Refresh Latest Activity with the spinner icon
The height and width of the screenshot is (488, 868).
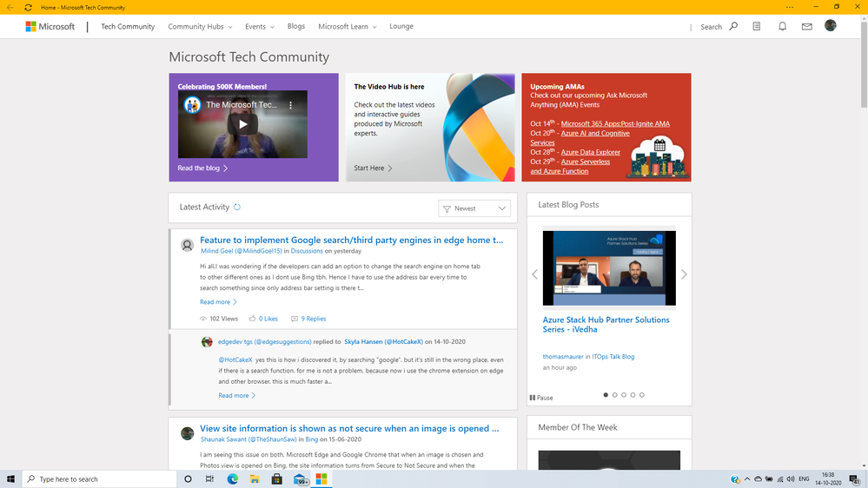click(x=237, y=207)
